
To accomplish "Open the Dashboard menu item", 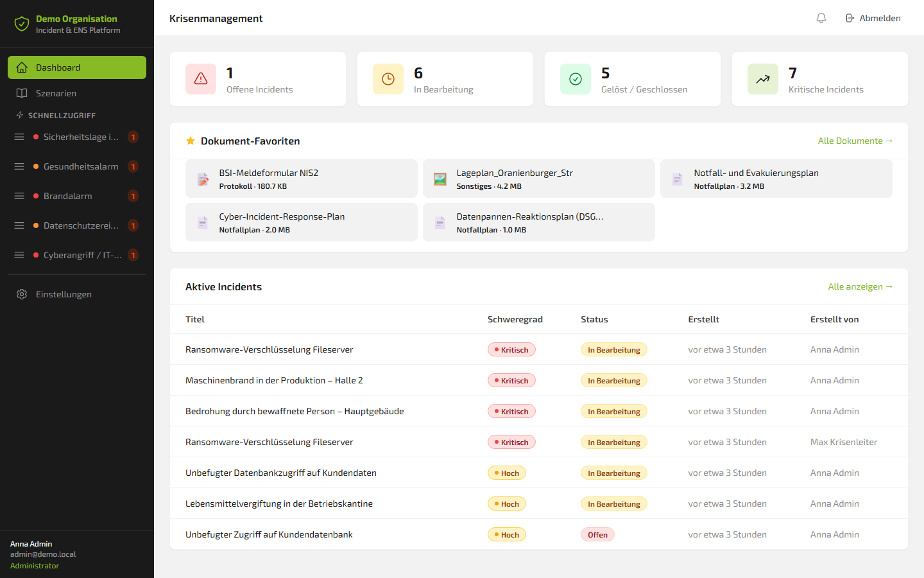I will click(x=77, y=67).
